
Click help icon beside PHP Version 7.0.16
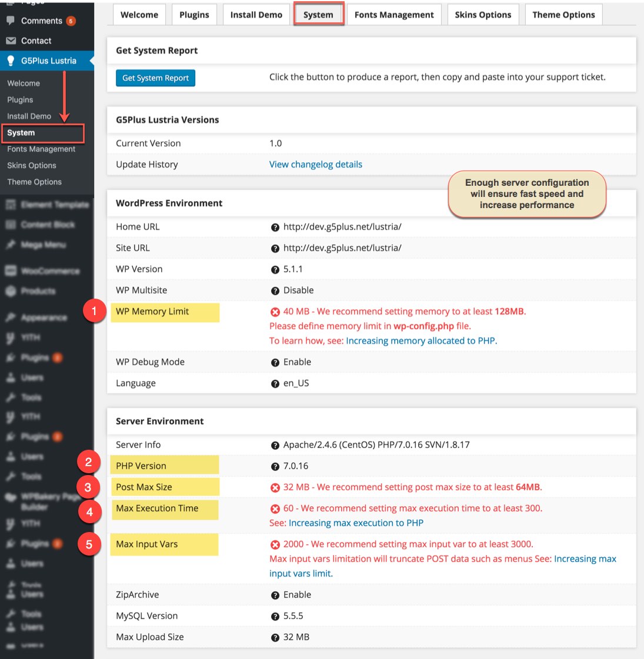point(275,466)
